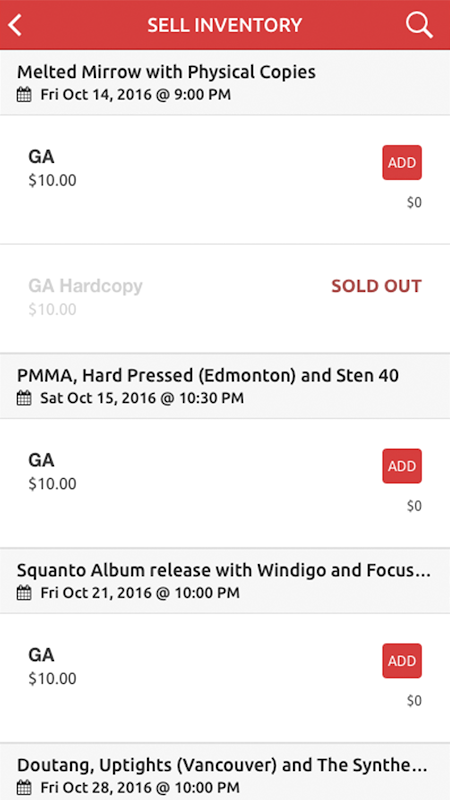This screenshot has width=450, height=800.
Task: Click calendar icon beside Fri Oct 28 date
Action: click(24, 787)
